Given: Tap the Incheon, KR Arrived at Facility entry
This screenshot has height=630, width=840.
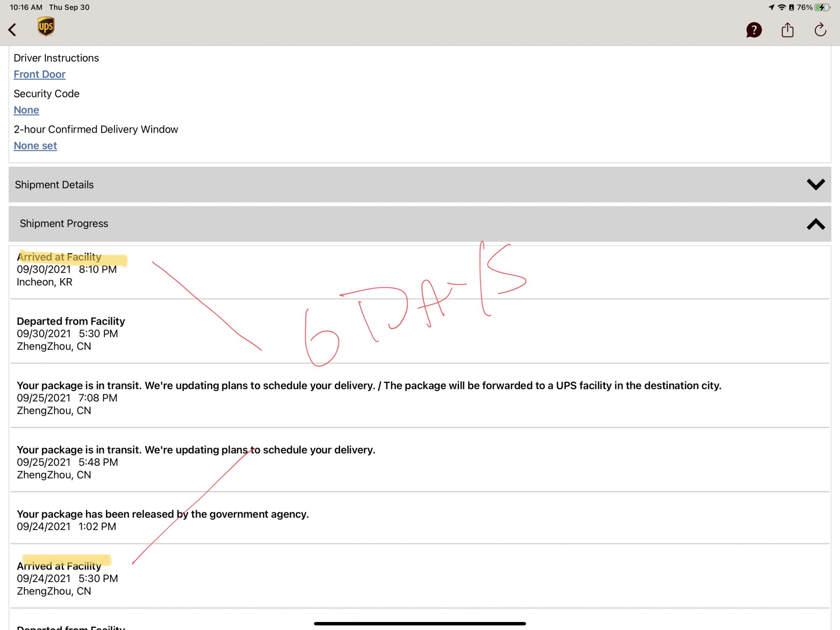Looking at the screenshot, I should (66, 270).
